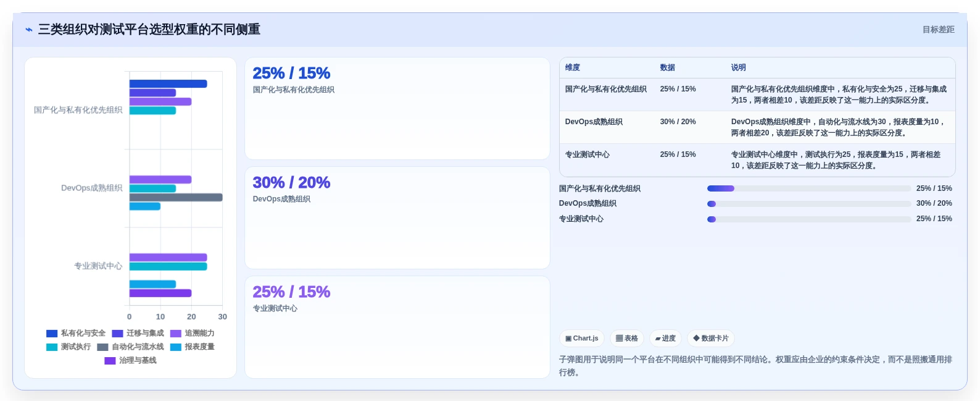
Task: Click the 进度 chip
Action: [x=665, y=338]
